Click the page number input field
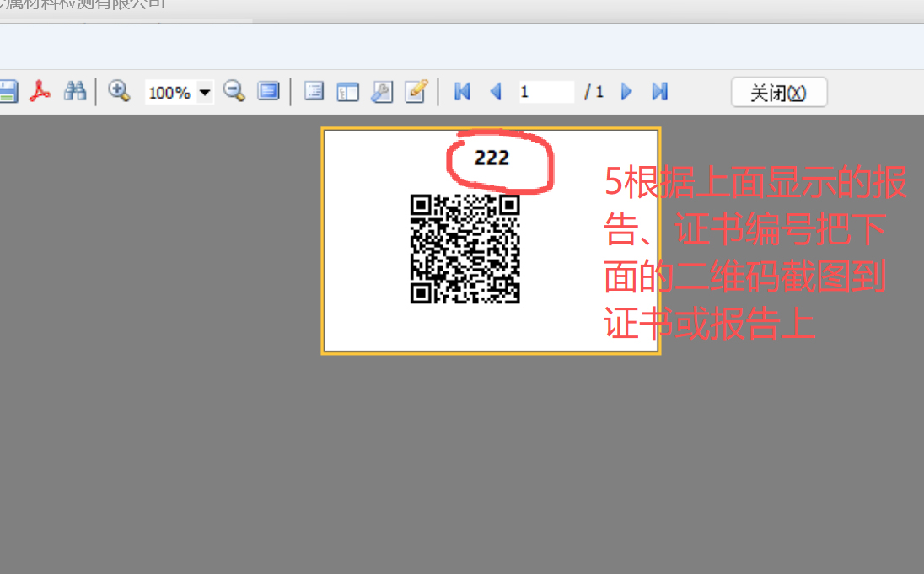The width and height of the screenshot is (924, 574). [x=545, y=91]
